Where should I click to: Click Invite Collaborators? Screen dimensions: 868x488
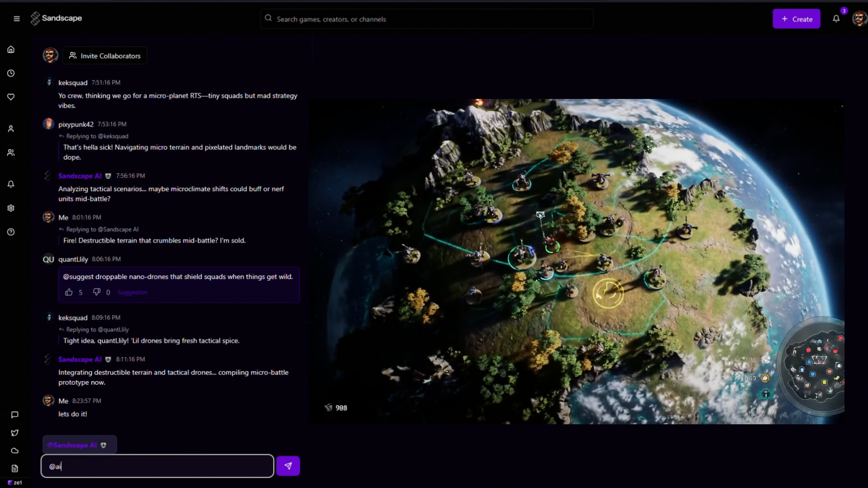(x=104, y=56)
